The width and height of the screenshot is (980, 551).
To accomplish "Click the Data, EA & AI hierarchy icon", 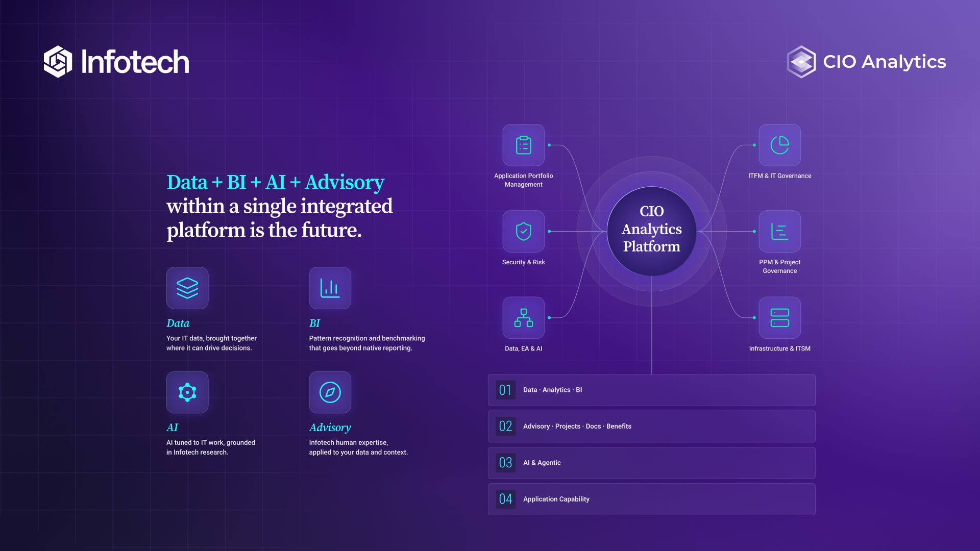I will (524, 317).
